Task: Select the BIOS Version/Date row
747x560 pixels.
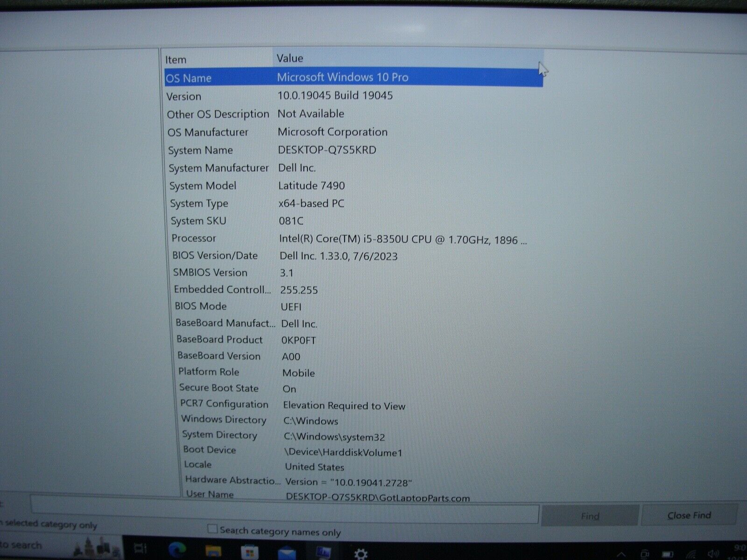Action: (x=358, y=256)
